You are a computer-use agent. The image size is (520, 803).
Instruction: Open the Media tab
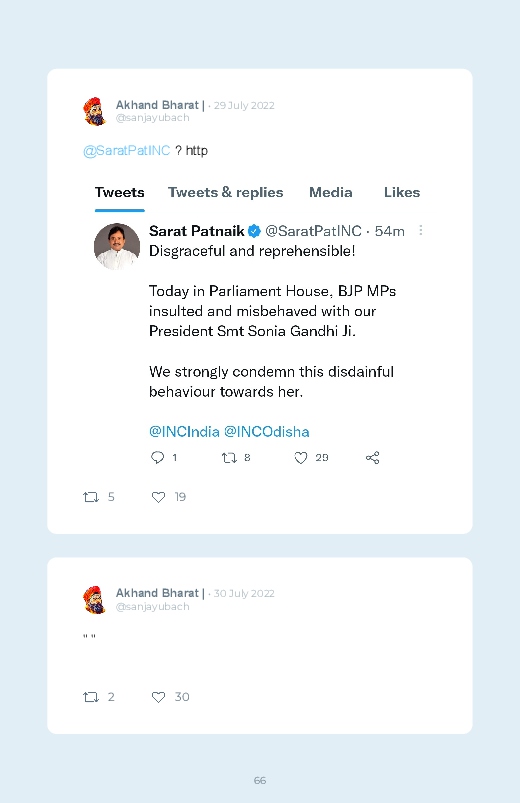(x=330, y=193)
